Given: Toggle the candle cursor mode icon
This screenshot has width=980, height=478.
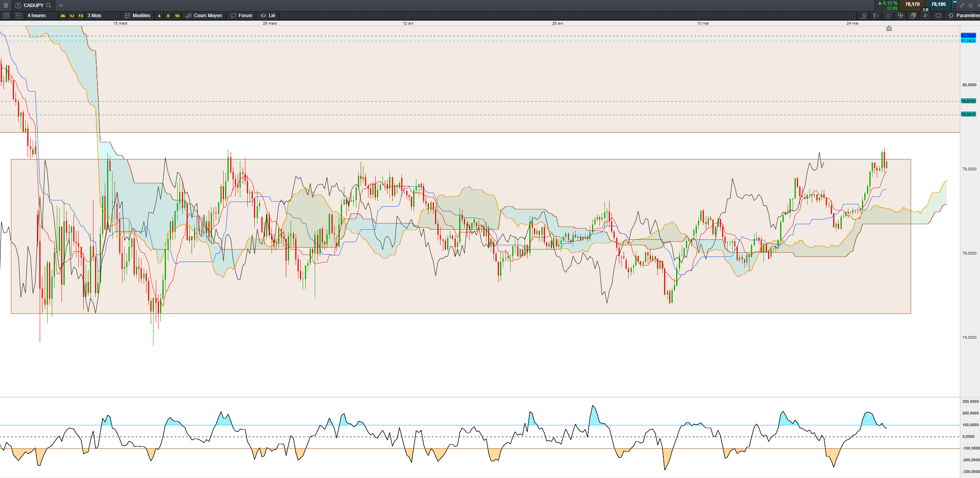Looking at the screenshot, I should coord(925,16).
